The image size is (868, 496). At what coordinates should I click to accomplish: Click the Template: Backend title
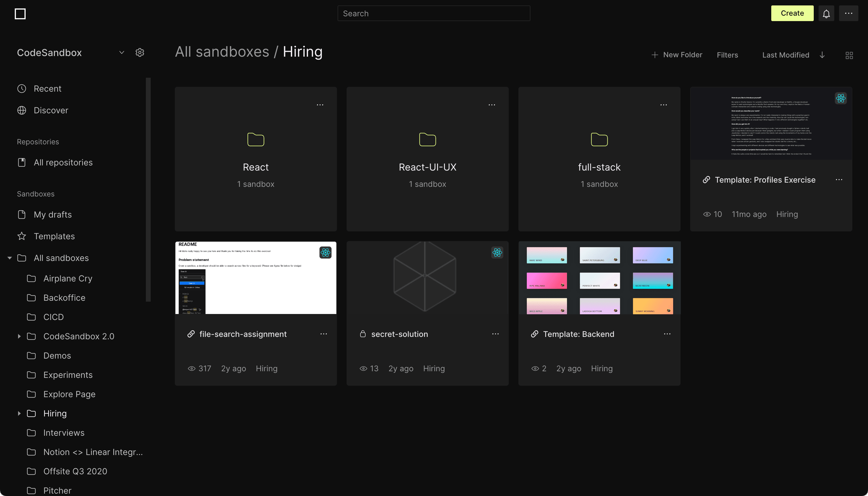pos(578,334)
